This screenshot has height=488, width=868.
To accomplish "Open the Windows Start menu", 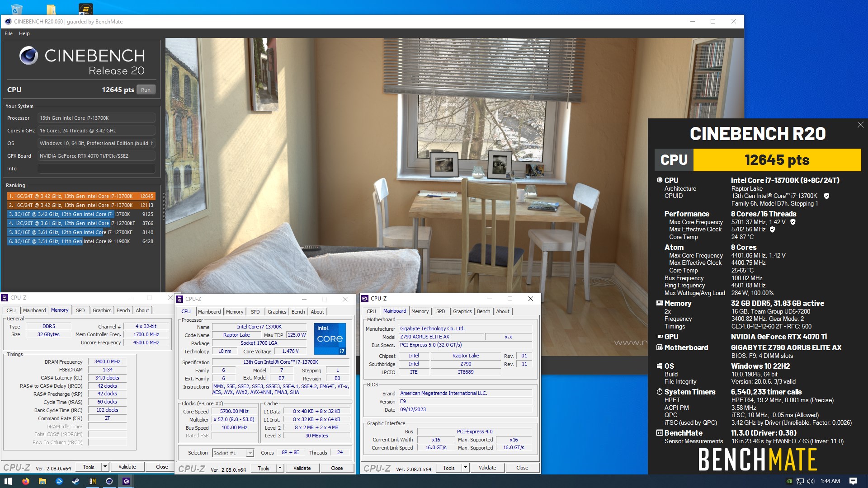I will [x=8, y=481].
